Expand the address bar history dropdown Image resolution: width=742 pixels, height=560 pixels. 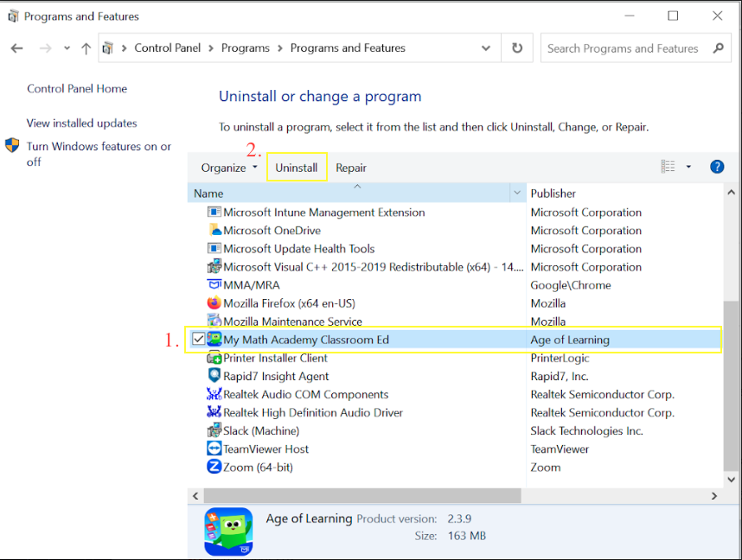[x=486, y=48]
